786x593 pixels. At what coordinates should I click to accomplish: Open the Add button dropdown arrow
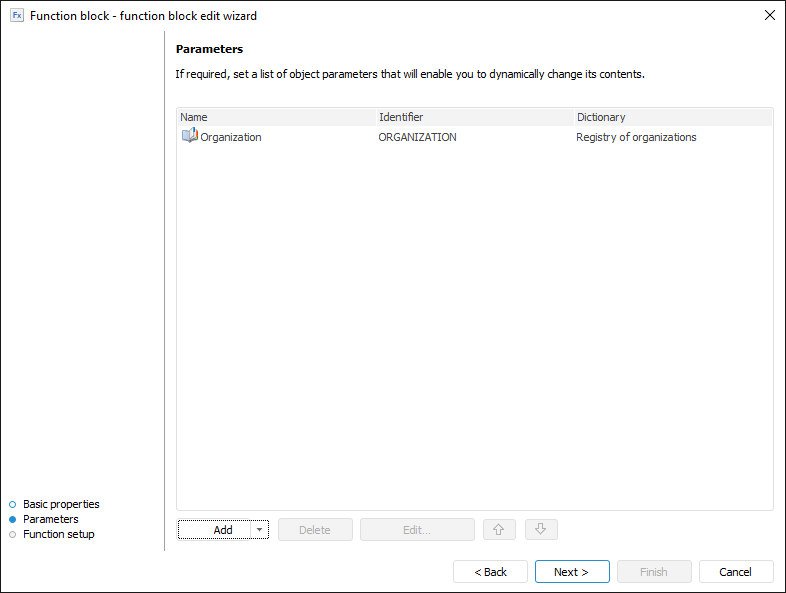tap(259, 530)
